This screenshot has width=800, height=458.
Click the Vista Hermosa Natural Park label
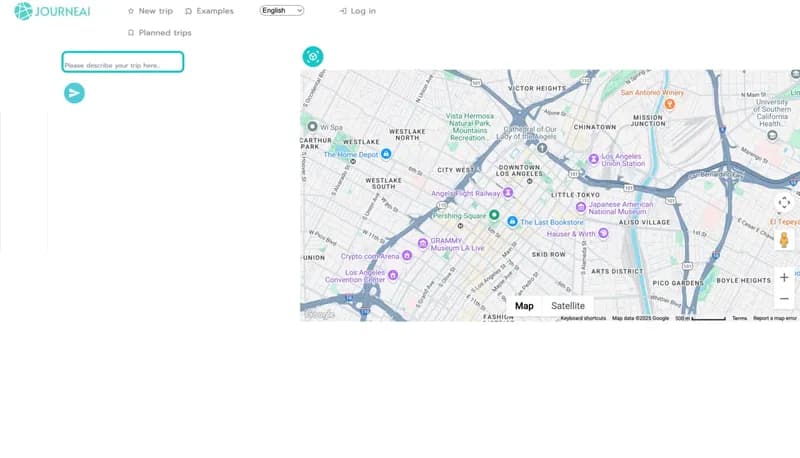pos(469,127)
